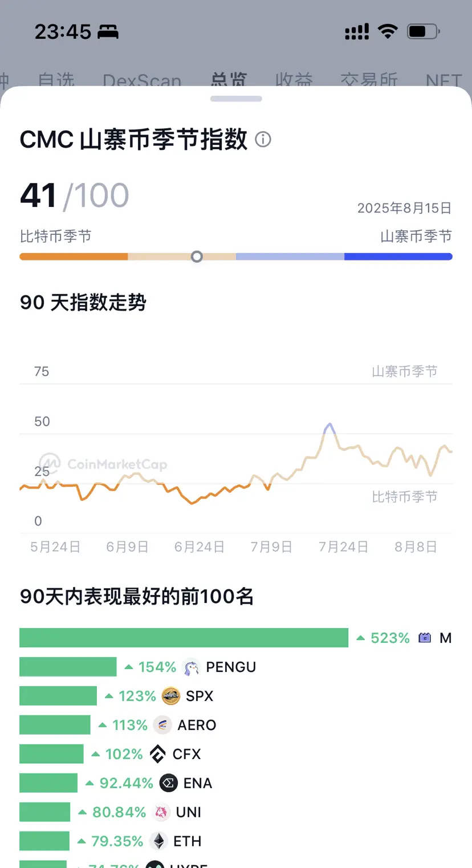
Task: Tap the index slider circle marker
Action: (x=197, y=257)
